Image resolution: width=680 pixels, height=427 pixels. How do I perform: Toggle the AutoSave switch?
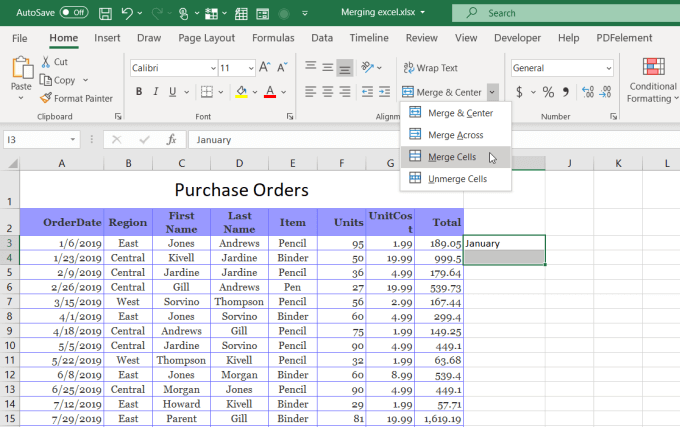click(x=73, y=13)
